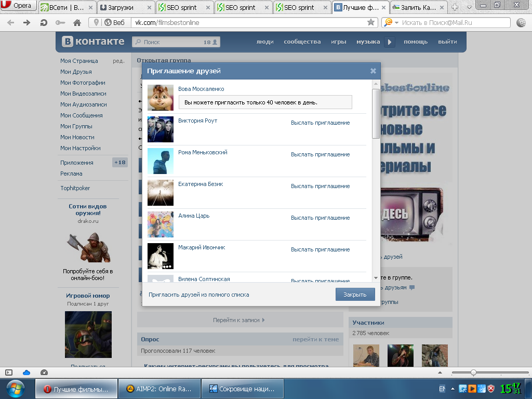This screenshot has height=399, width=532.
Task: Reload the page with the refresh icon
Action: (x=44, y=23)
